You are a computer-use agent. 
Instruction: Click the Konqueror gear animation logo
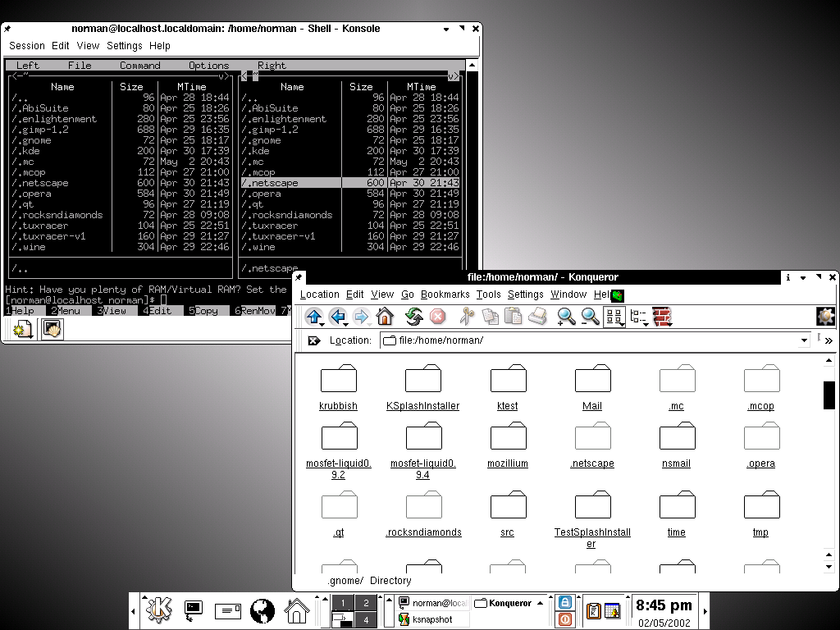tap(825, 317)
